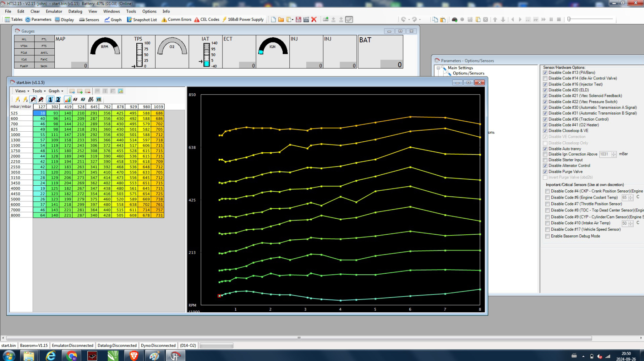The height and width of the screenshot is (361, 644).
Task: Toggle Disable Code #14 Idle Air Control Valve
Action: pos(545,78)
